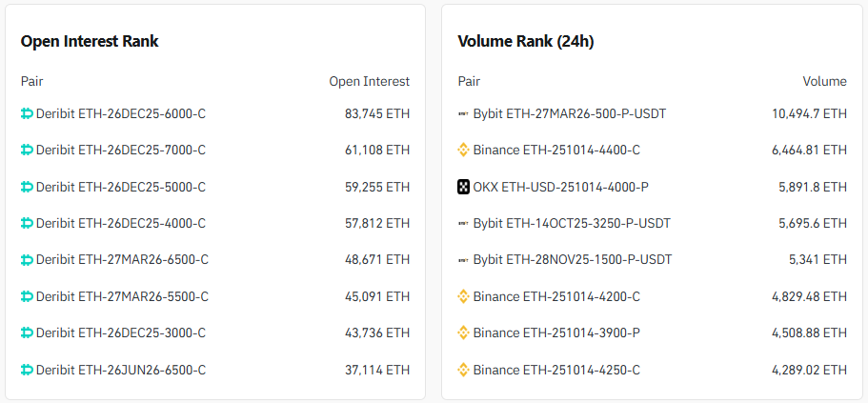Select Binance ETH-251014-4200-C pair
The width and height of the screenshot is (868, 403).
point(556,296)
